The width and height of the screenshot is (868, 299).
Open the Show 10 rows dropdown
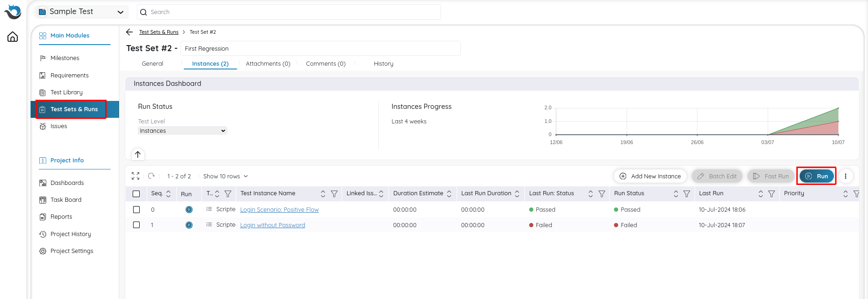pyautogui.click(x=225, y=176)
